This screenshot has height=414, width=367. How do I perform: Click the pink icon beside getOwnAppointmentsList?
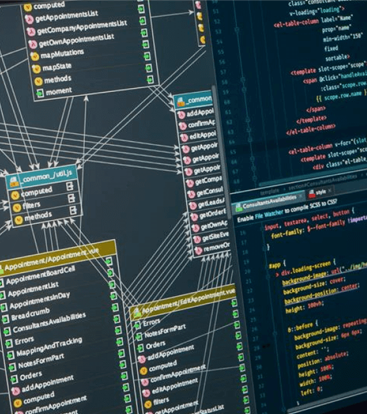pos(33,44)
